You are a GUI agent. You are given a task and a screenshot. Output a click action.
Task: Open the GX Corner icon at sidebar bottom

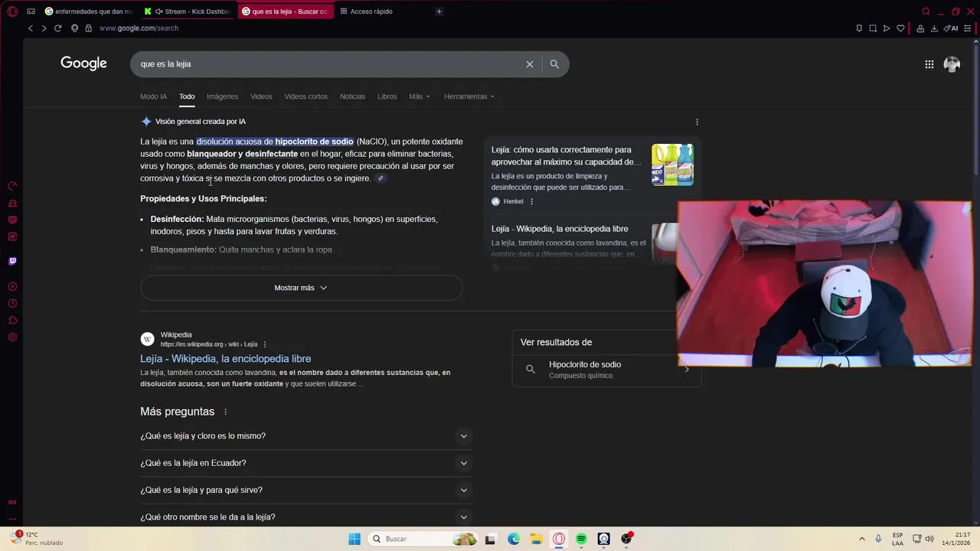click(x=12, y=503)
